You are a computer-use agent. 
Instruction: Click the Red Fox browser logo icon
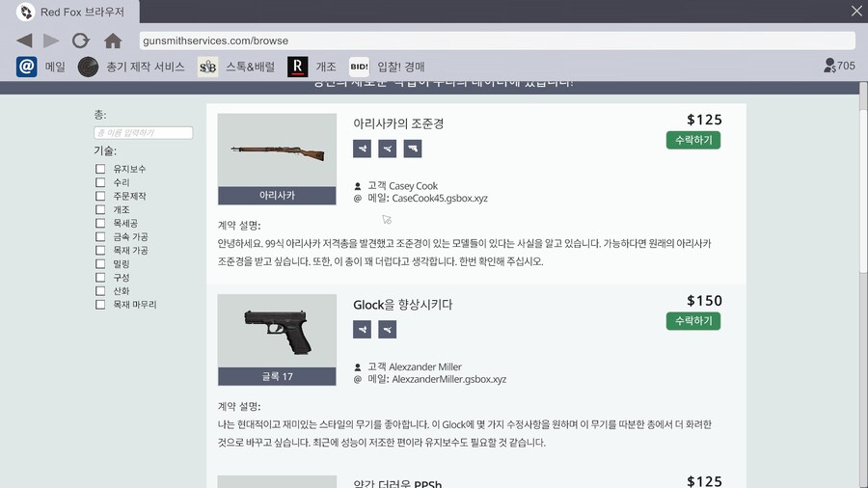tap(25, 12)
